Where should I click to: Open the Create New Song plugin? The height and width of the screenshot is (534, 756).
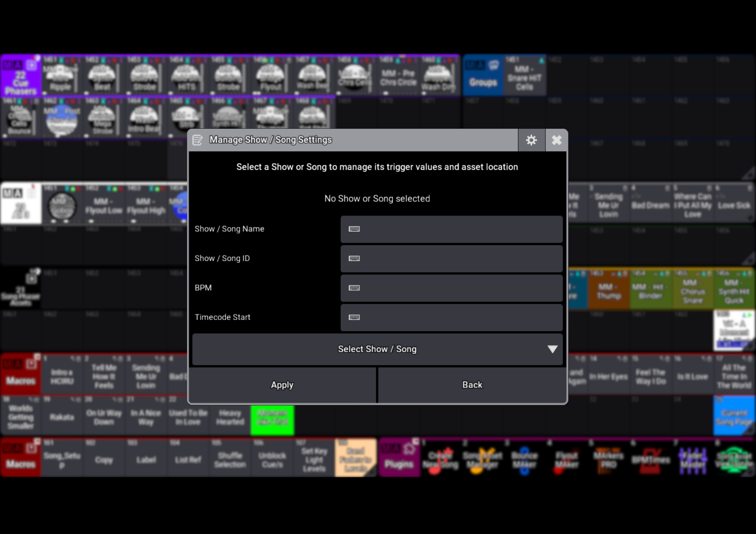(441, 458)
